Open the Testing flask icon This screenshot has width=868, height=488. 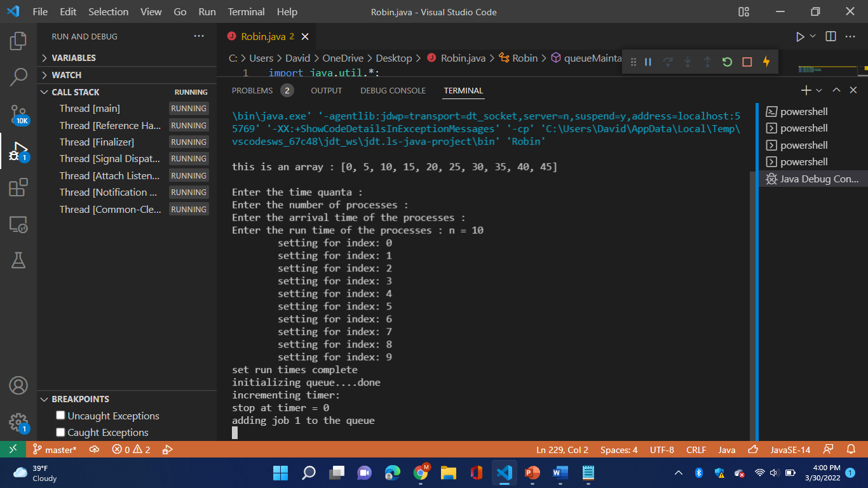(x=18, y=259)
